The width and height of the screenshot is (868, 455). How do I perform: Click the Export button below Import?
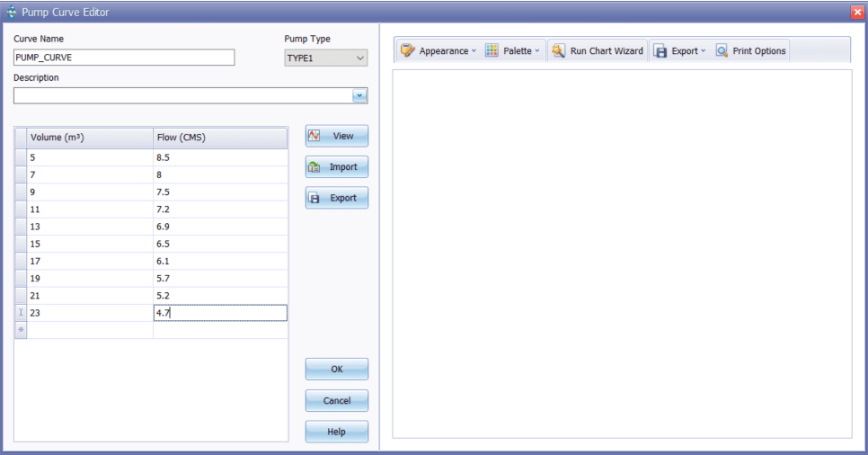coord(337,198)
